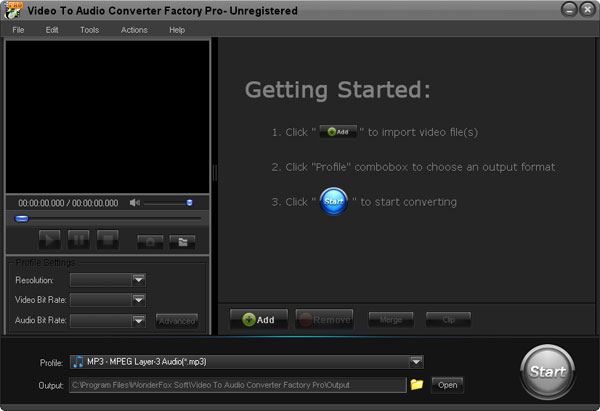
Task: Click the Clip button
Action: (x=448, y=319)
